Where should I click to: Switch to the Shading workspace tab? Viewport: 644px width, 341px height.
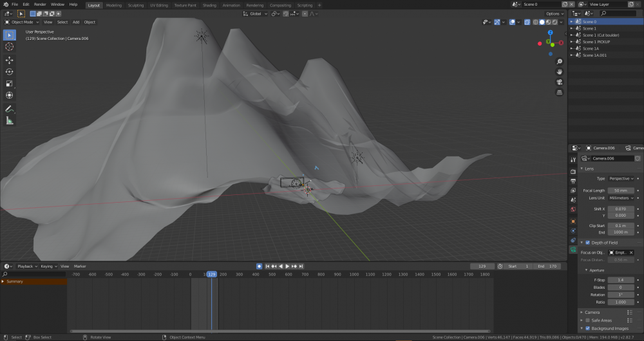[209, 5]
